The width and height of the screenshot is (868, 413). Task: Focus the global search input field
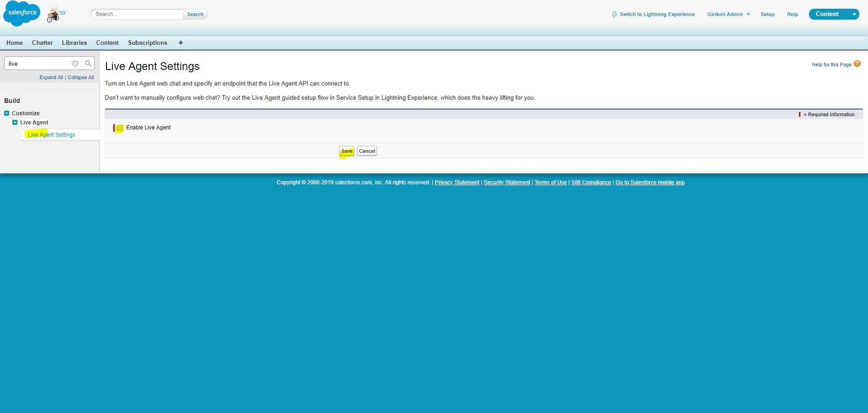click(137, 14)
